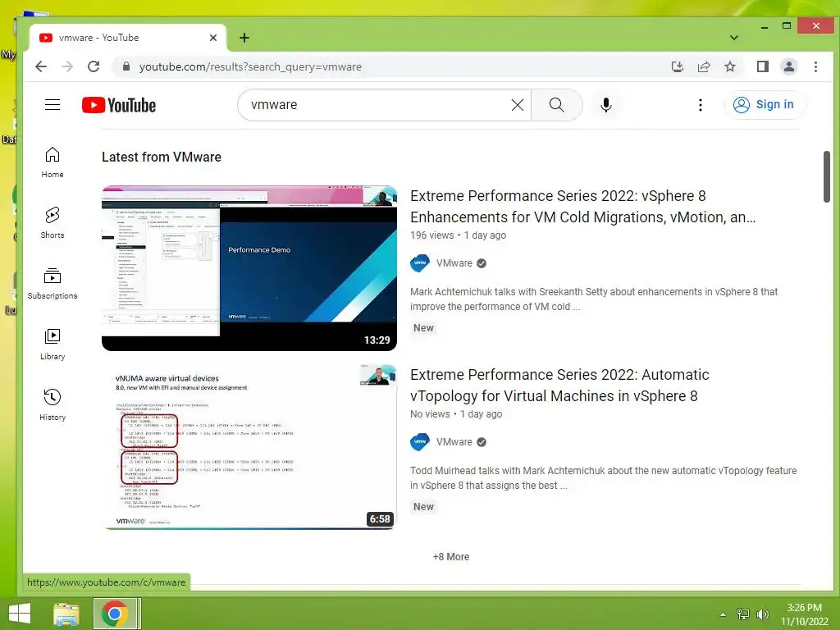Share this page using the share icon
This screenshot has width=840, height=630.
pyautogui.click(x=703, y=66)
